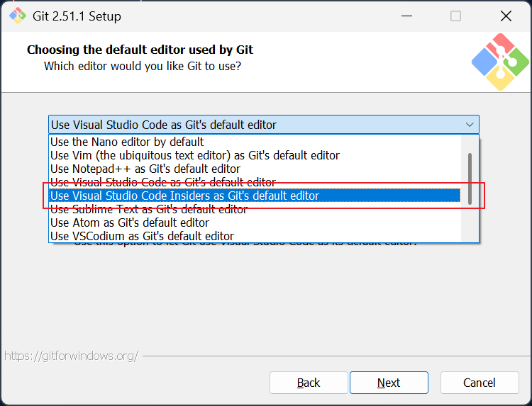Select the Nano editor option
Image resolution: width=532 pixels, height=406 pixels.
pos(128,142)
